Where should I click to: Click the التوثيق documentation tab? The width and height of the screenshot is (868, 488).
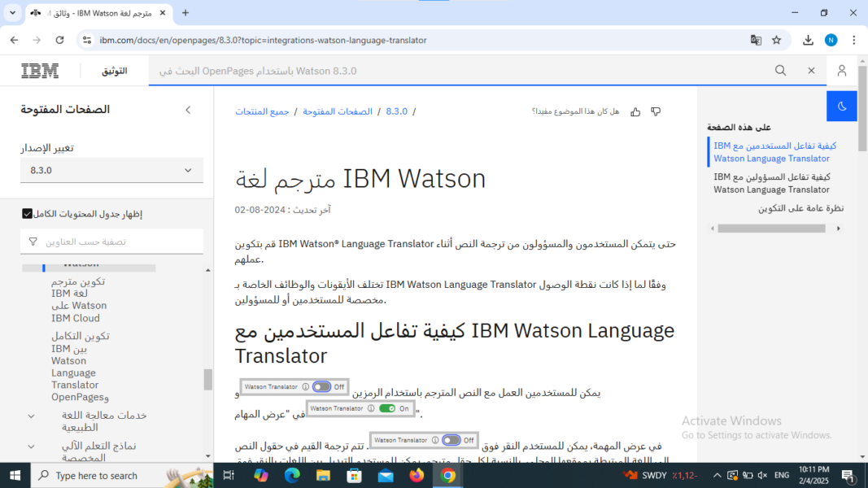[x=115, y=71]
